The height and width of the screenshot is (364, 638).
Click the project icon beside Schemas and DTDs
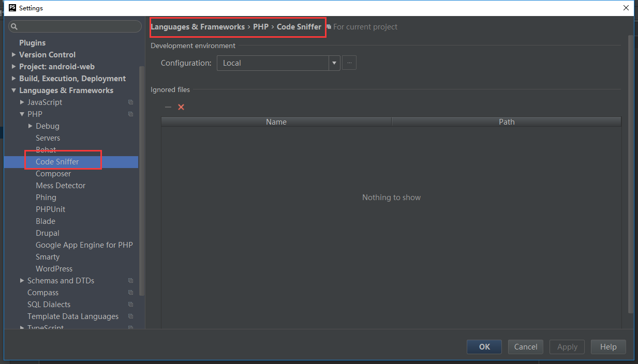tap(130, 281)
